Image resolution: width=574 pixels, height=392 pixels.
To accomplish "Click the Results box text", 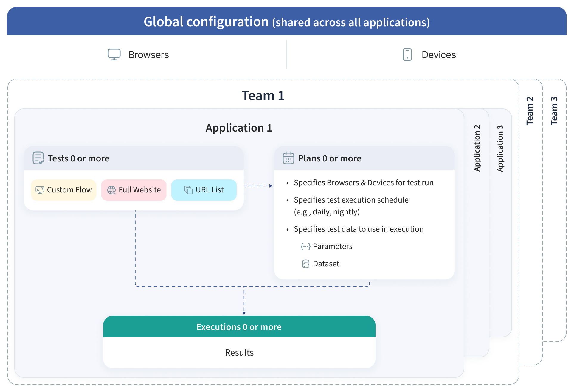I will pyautogui.click(x=239, y=352).
